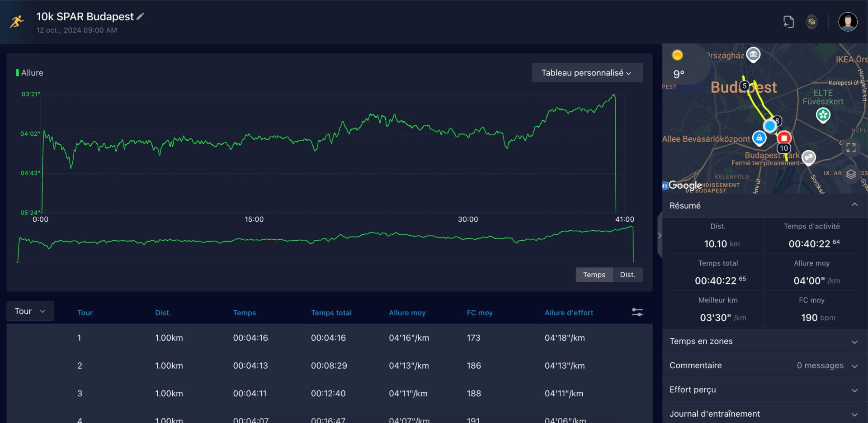Open the Tour dropdown selector

[30, 311]
